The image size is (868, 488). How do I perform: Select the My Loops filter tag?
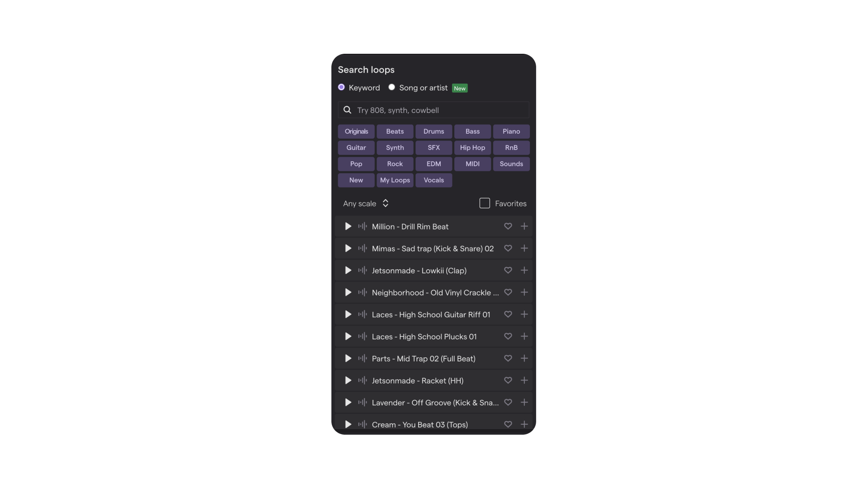click(x=395, y=180)
